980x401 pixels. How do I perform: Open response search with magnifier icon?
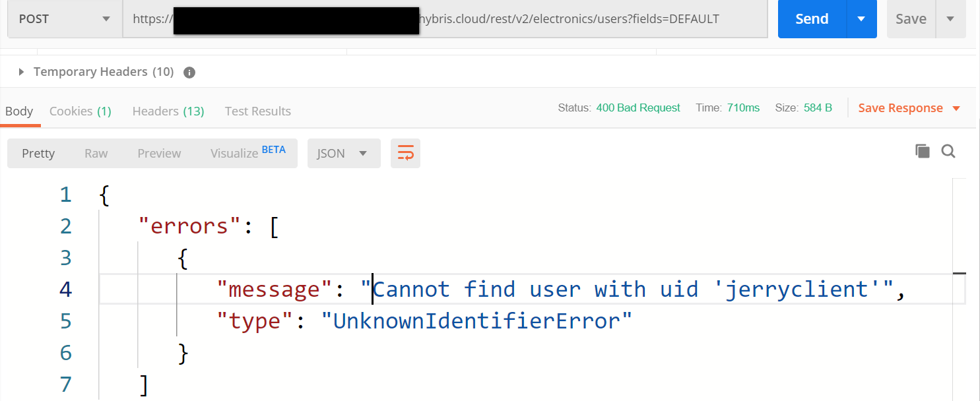[x=948, y=151]
